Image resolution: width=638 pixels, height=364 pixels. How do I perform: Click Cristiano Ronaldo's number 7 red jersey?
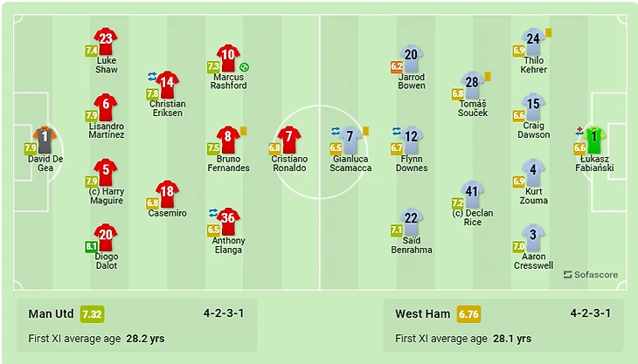tap(289, 140)
